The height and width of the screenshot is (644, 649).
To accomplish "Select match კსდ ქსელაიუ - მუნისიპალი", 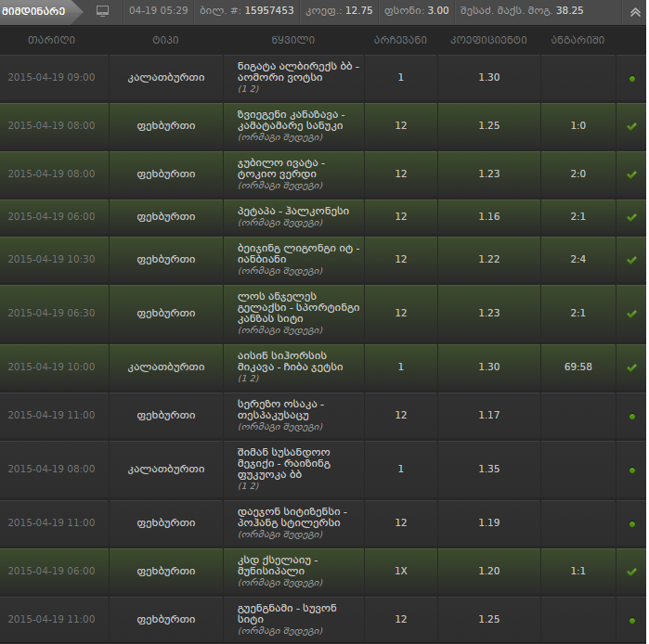I will pyautogui.click(x=278, y=565).
